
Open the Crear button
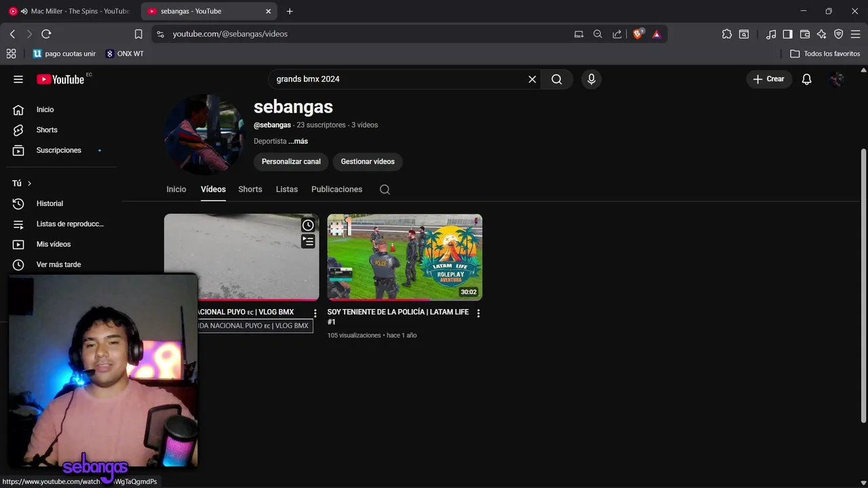769,79
